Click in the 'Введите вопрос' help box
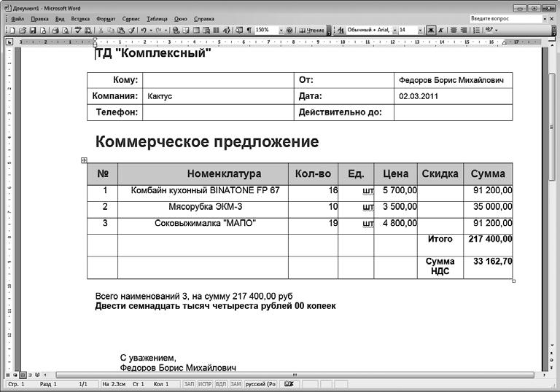 pos(503,17)
